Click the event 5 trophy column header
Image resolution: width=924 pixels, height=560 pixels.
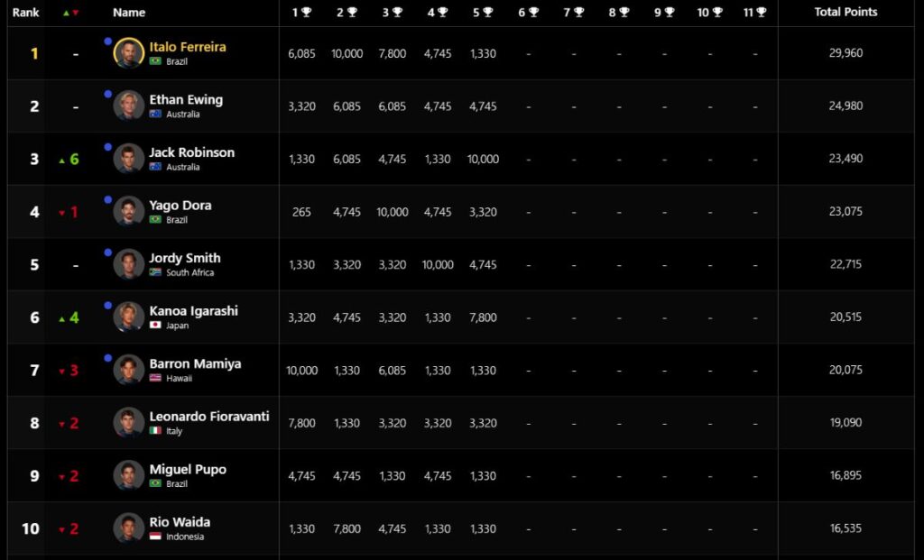click(x=484, y=13)
